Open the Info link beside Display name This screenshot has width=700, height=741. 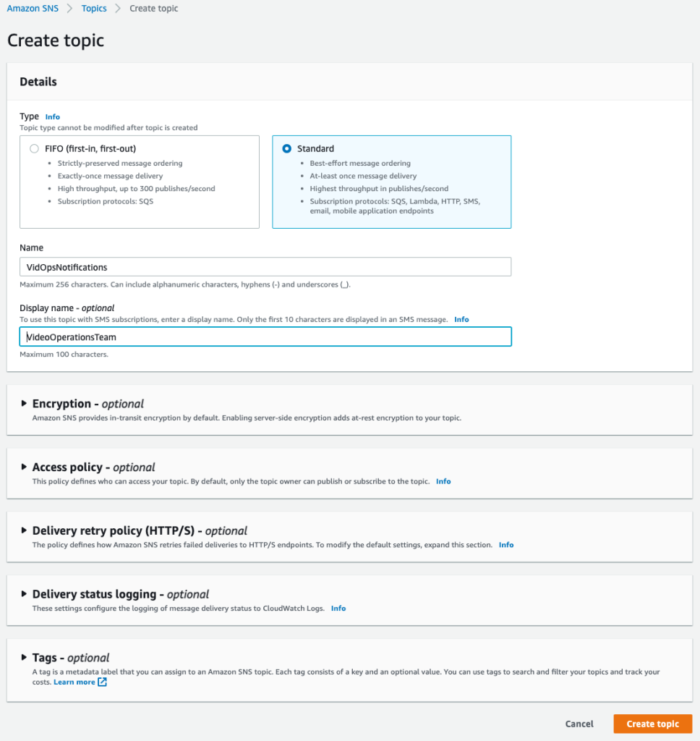(461, 319)
